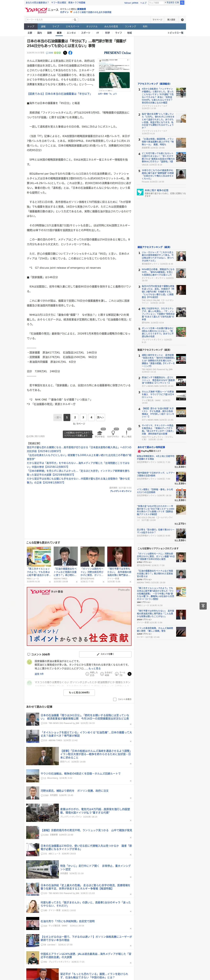Focus the キーワードを入力 search field
The height and width of the screenshot is (980, 210).
click(49, 19)
